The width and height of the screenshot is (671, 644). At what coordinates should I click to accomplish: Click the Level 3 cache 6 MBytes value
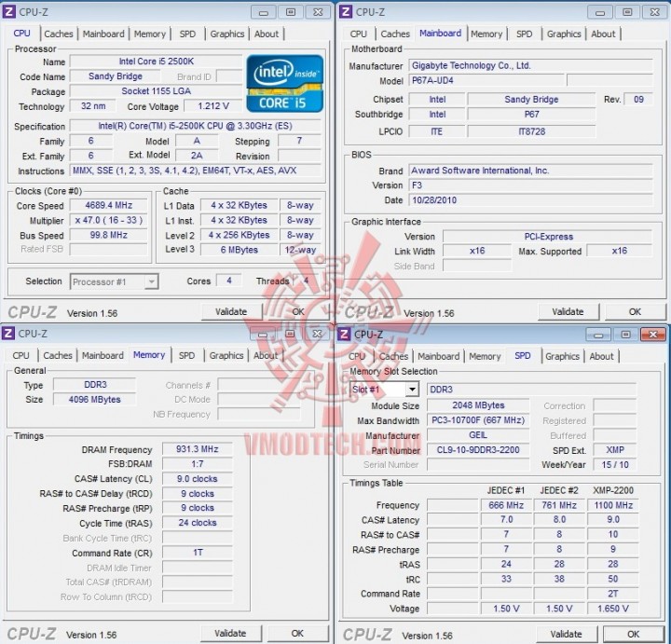click(x=240, y=250)
